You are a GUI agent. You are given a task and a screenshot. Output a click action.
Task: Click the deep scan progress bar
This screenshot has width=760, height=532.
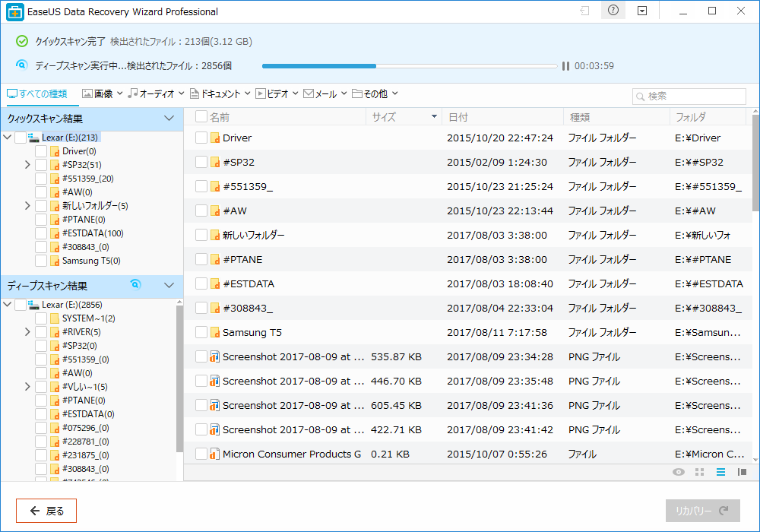410,66
